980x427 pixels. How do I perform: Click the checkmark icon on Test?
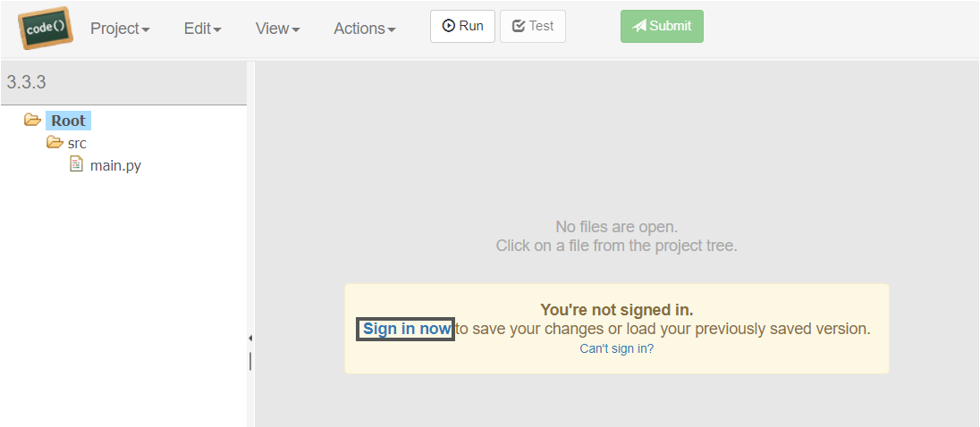(x=519, y=26)
